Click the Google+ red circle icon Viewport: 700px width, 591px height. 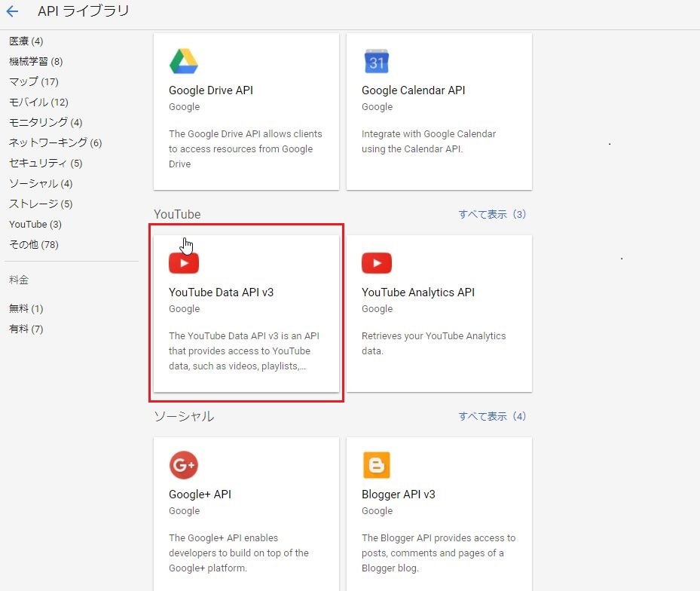(184, 465)
